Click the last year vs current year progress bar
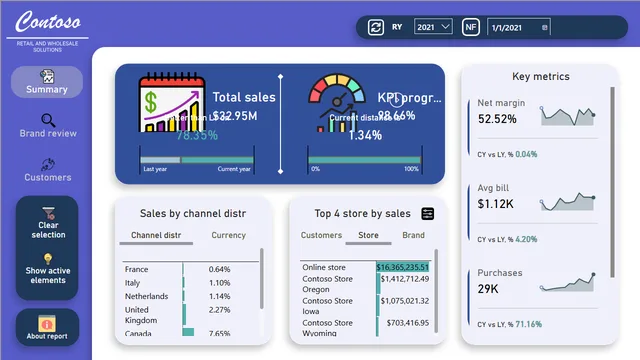The height and width of the screenshot is (360, 640). click(197, 160)
